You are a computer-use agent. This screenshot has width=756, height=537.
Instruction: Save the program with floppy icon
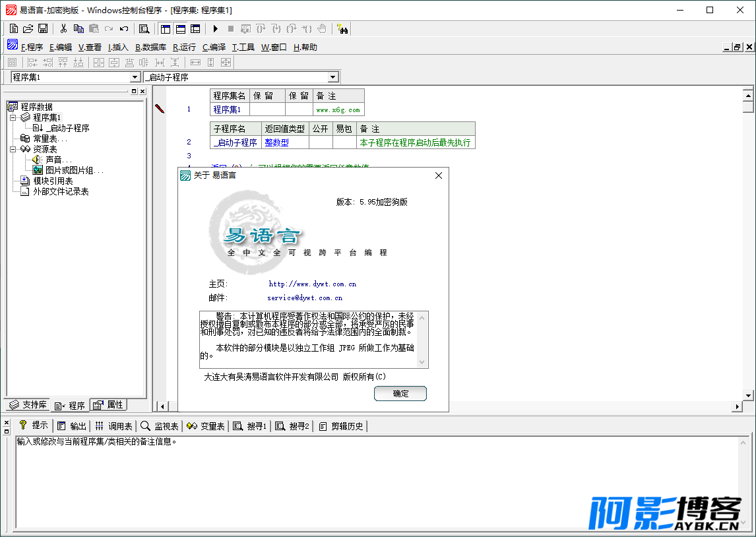click(x=43, y=29)
